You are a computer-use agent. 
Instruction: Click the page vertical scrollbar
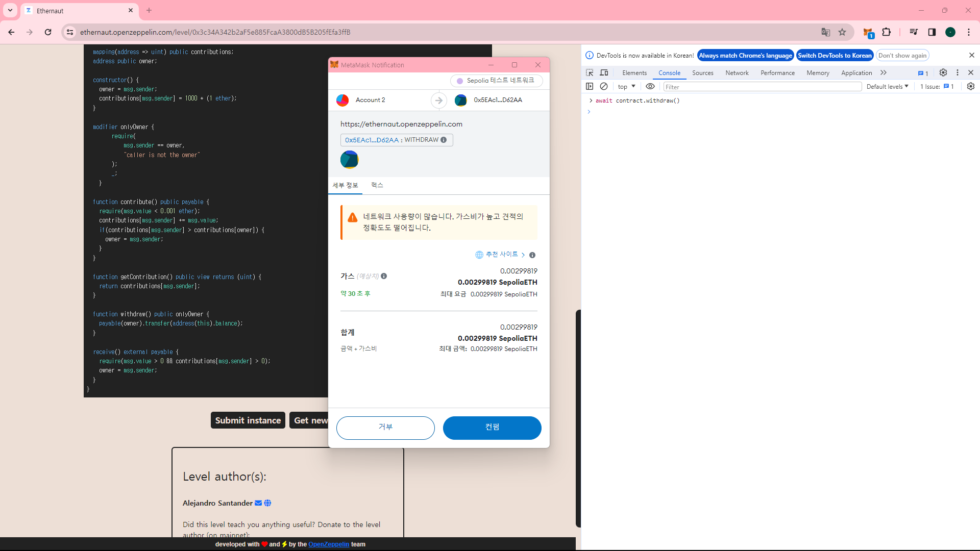[578, 418]
